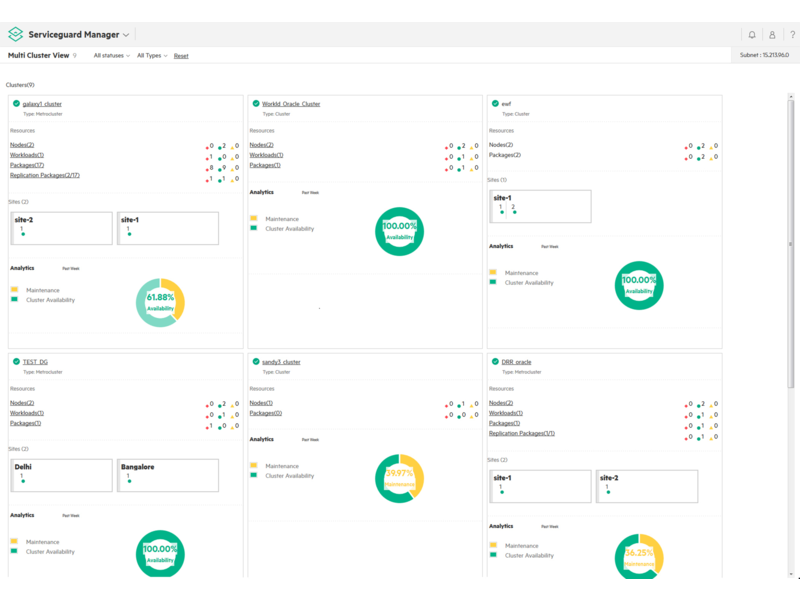This screenshot has width=800, height=600.
Task: Open the sandy3_cluster link
Action: point(281,362)
